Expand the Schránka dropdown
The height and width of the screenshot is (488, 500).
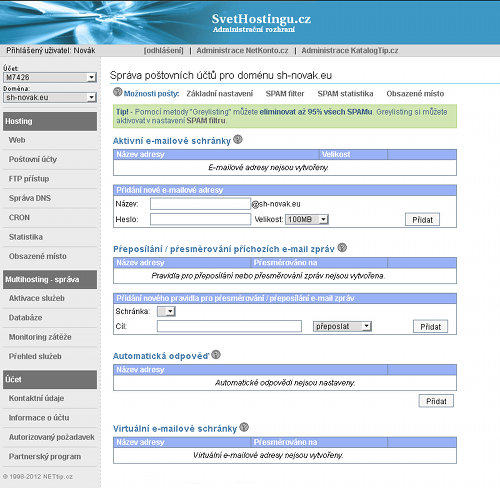pos(166,311)
